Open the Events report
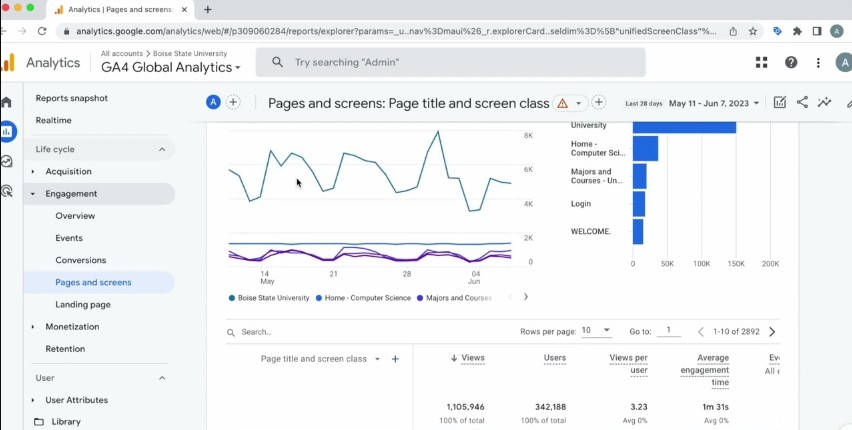Screen dimensions: 852x430 (69, 238)
